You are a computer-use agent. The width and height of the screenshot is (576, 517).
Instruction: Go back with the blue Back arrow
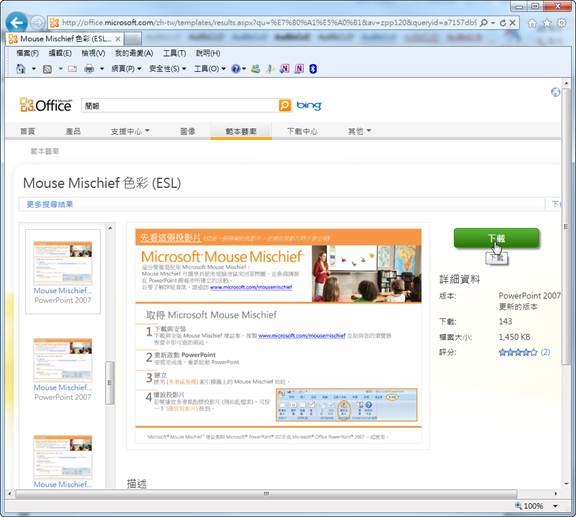pos(17,23)
